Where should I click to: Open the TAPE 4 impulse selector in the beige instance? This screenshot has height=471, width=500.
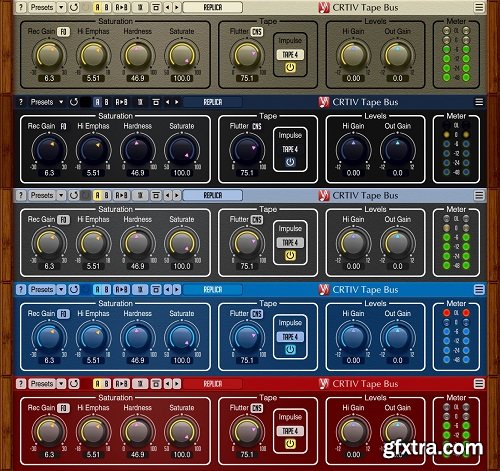(290, 55)
